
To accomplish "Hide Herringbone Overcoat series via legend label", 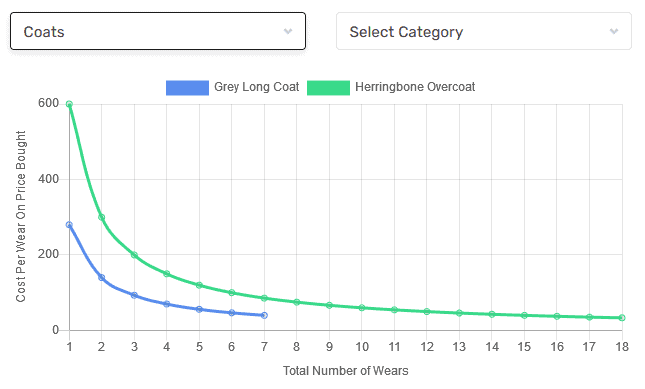I will 415,87.
